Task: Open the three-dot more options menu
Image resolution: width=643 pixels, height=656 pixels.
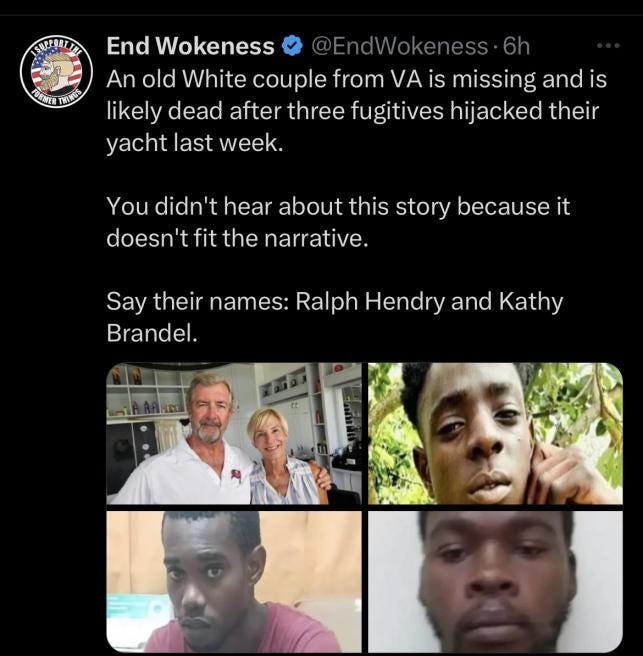Action: [608, 45]
